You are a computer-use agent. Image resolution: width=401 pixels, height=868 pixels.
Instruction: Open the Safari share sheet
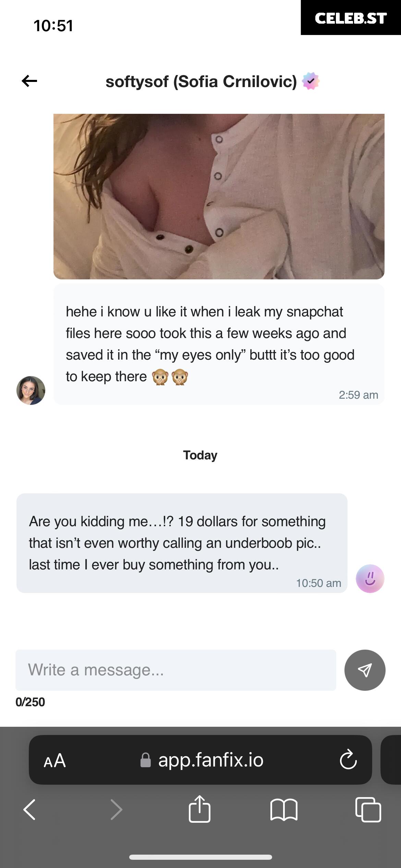(199, 809)
